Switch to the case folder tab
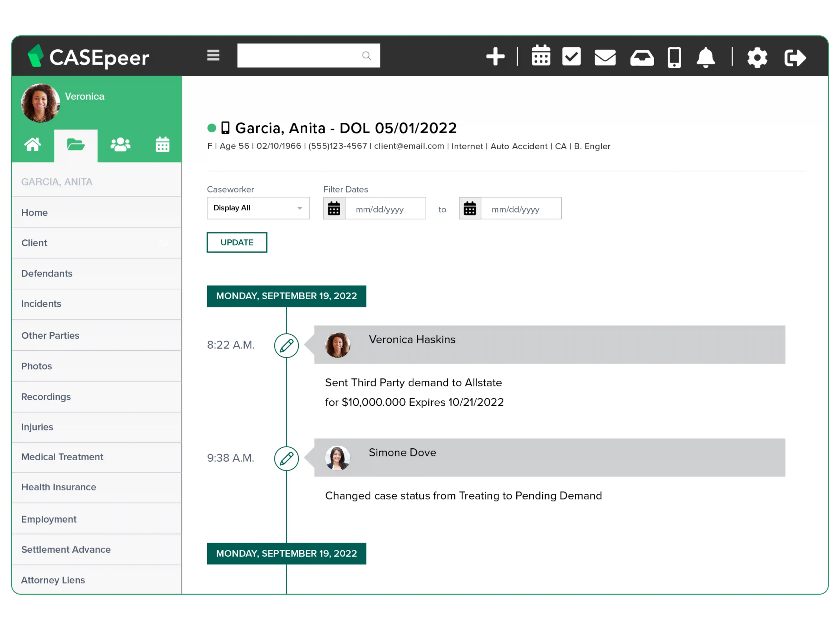This screenshot has width=840, height=630. 76,144
